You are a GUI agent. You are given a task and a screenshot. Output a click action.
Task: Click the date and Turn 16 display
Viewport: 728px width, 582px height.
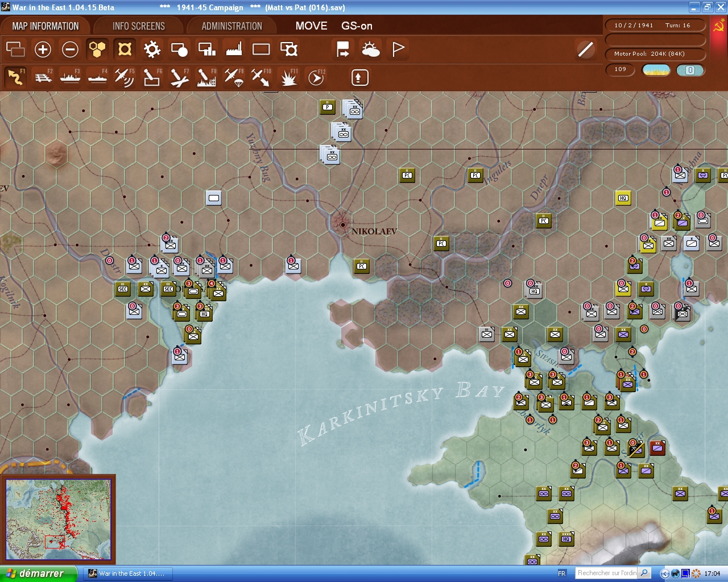[x=655, y=26]
